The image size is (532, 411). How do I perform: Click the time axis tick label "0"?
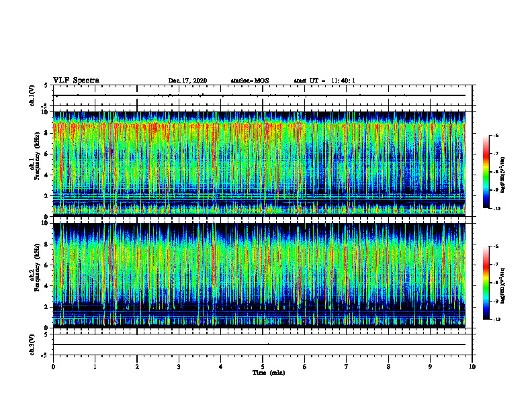53,367
